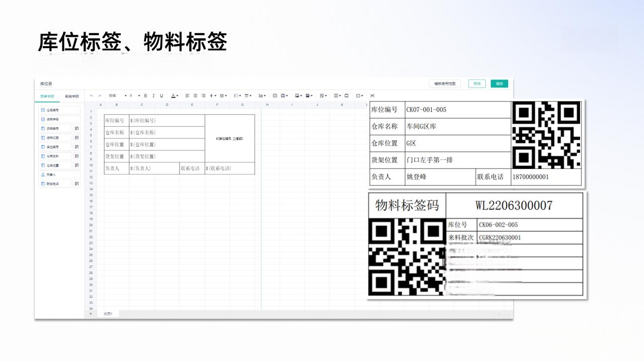Viewport: 644px width, 362px height.
Task: Click the scroll right arrow at sheet bottom
Action: point(508,314)
